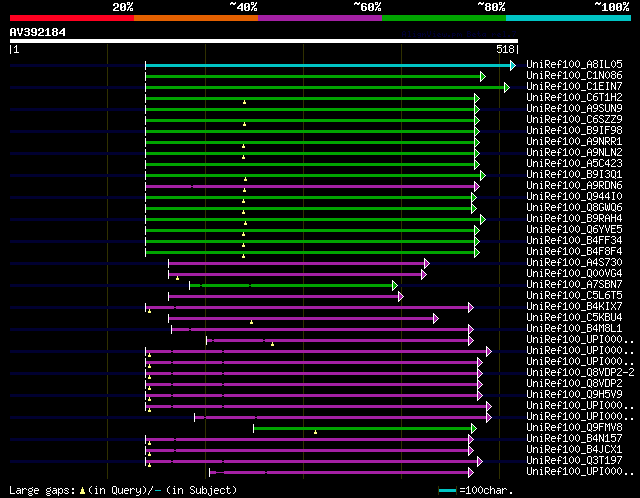Pick the UniRef100_C5KBU4 entry
Viewport: 640px width, 498px height.
pyautogui.click(x=574, y=318)
